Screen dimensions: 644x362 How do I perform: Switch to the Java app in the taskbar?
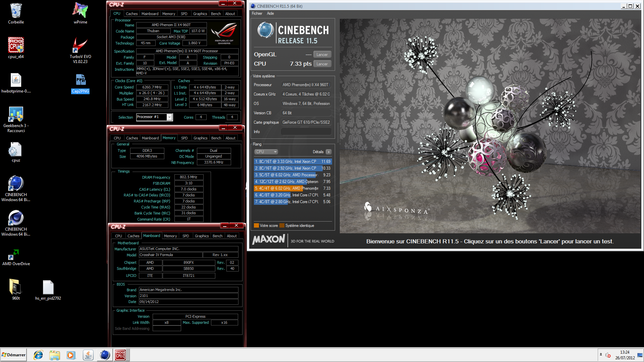point(88,355)
